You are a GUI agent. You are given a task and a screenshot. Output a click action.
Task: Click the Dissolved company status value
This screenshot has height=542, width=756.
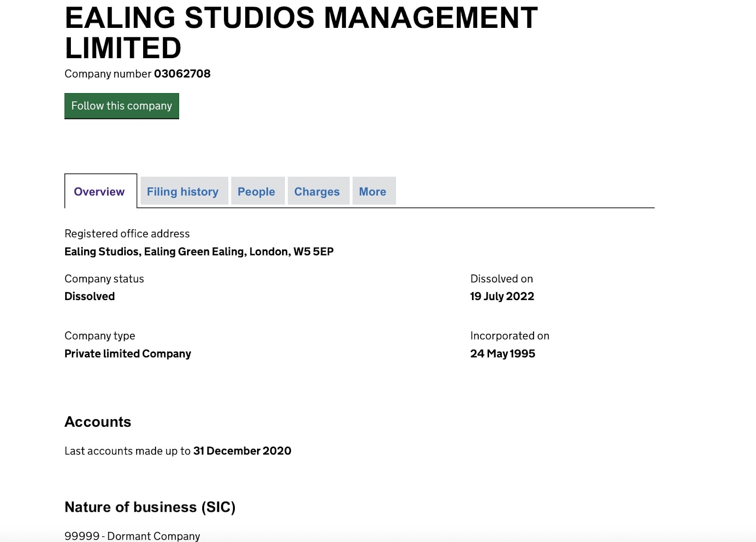(x=90, y=296)
